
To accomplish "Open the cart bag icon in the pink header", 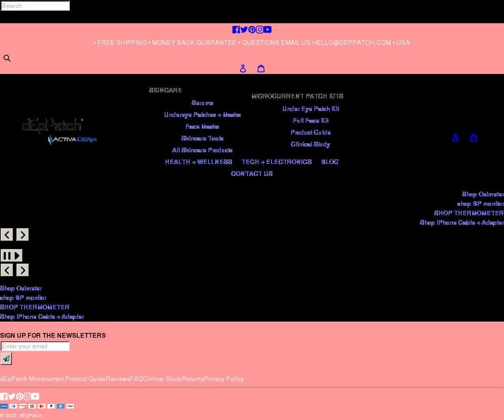I will tap(261, 68).
